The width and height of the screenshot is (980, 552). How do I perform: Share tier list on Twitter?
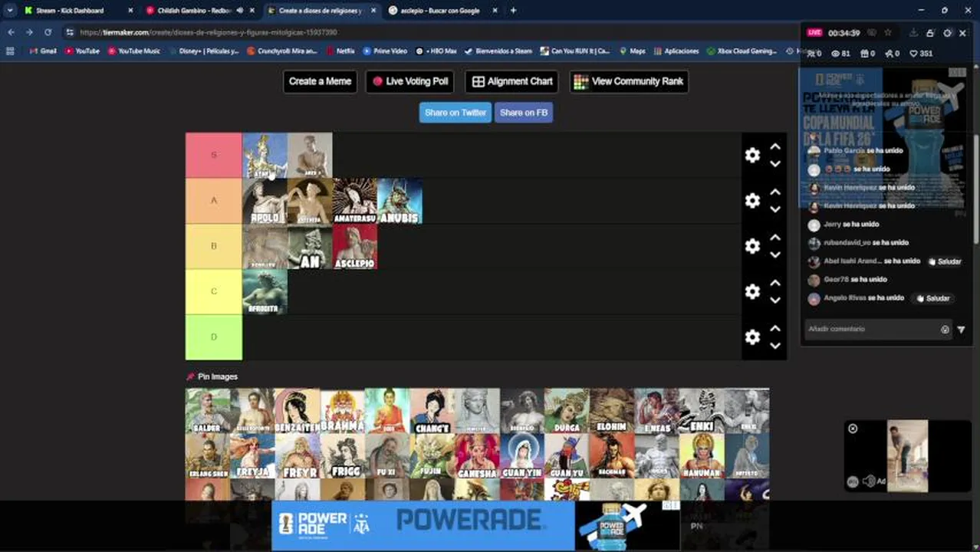pyautogui.click(x=455, y=113)
